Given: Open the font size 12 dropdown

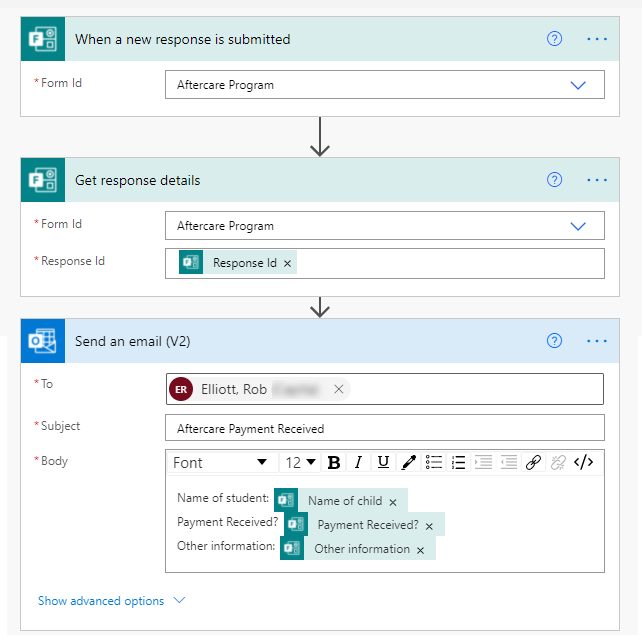Looking at the screenshot, I should tap(301, 463).
